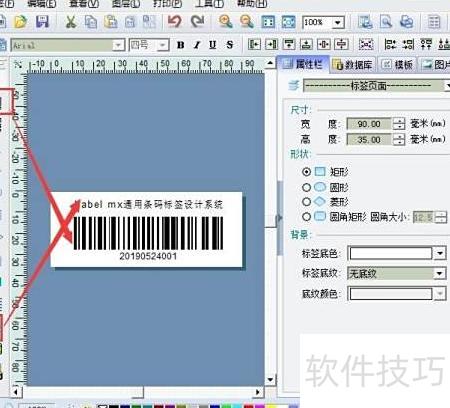Image resolution: width=450 pixels, height=408 pixels.
Task: Redo the action with the gray arrow
Action: 197,22
